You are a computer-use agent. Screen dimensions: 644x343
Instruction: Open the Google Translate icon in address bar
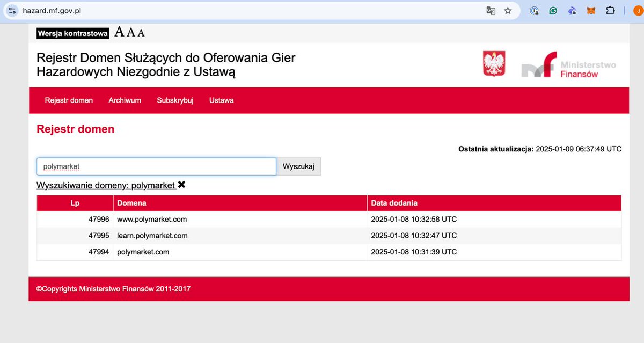tap(491, 10)
